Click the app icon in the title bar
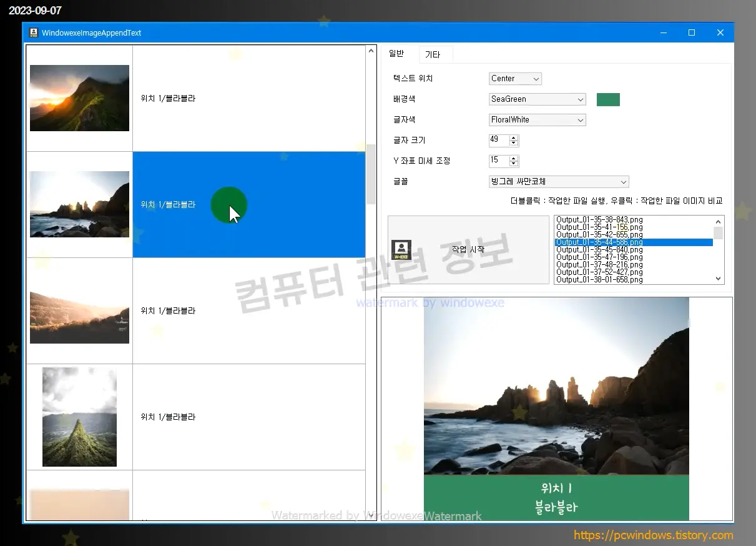Image resolution: width=756 pixels, height=546 pixels. pos(34,32)
